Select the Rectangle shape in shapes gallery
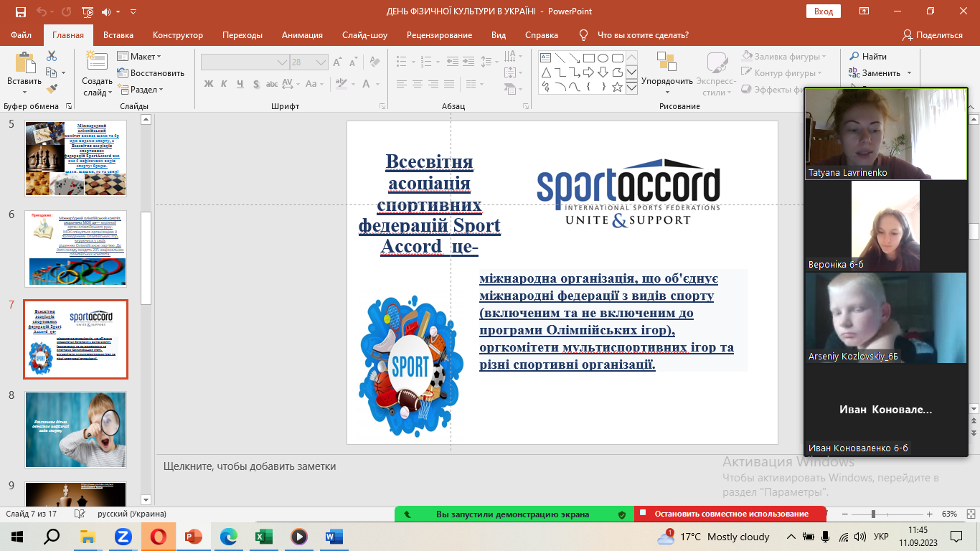 coord(588,58)
